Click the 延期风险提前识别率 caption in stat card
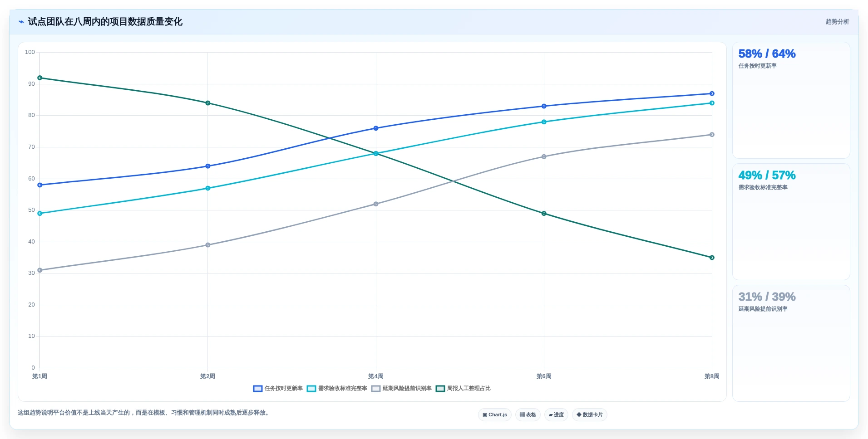This screenshot has height=439, width=868. [x=763, y=309]
